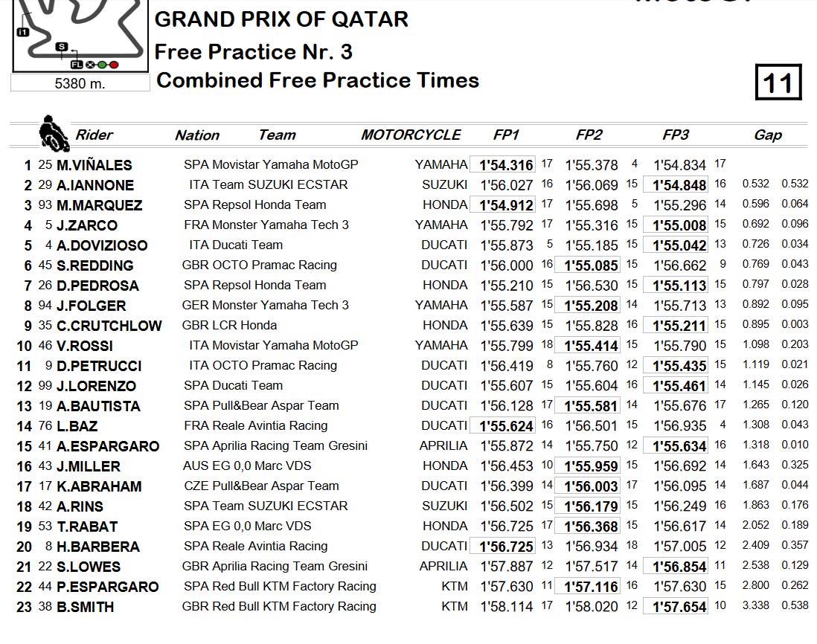Select rider M.VIÑALES row name
Screen dimensions: 817x644
tap(94, 165)
